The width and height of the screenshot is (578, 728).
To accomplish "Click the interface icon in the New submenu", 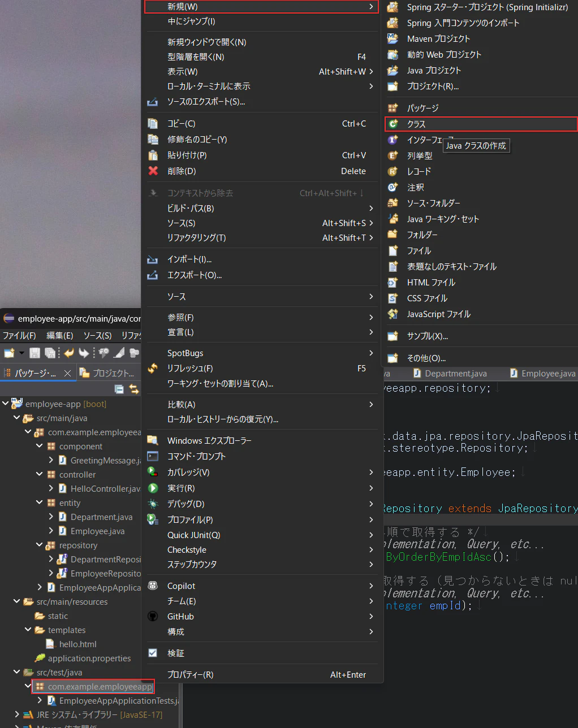I will coord(393,140).
